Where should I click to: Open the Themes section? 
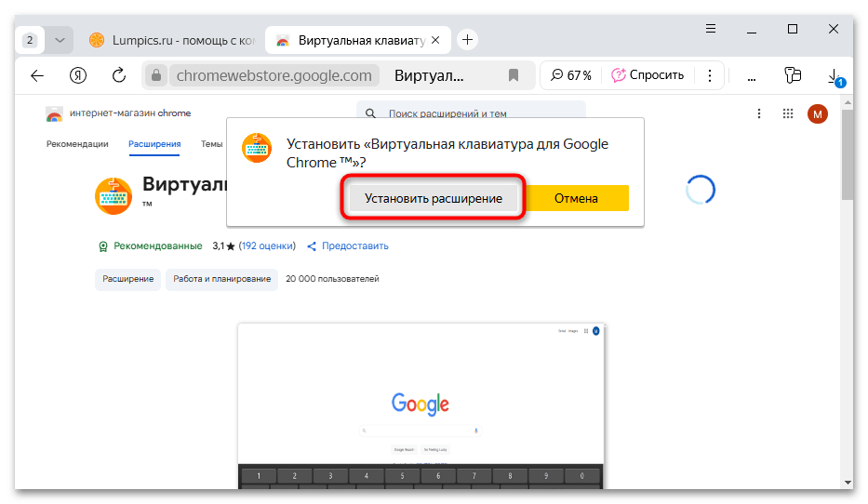click(211, 144)
